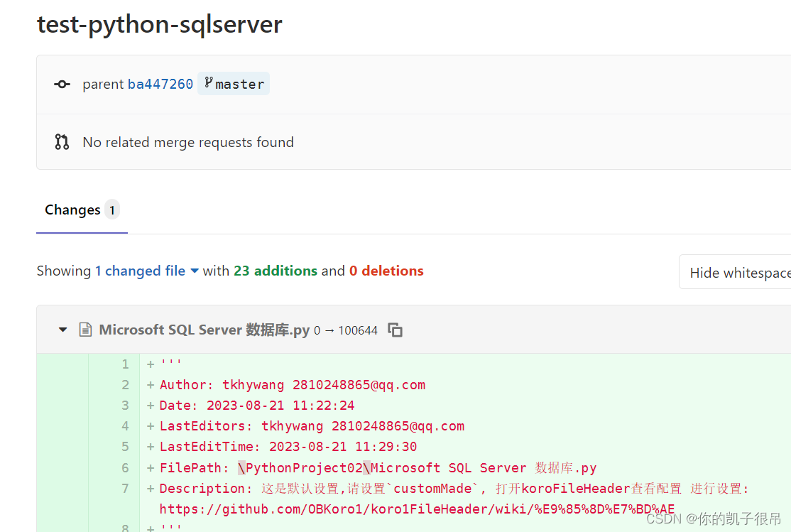The image size is (791, 532).
Task: Toggle the Hide whitespace button
Action: (740, 271)
